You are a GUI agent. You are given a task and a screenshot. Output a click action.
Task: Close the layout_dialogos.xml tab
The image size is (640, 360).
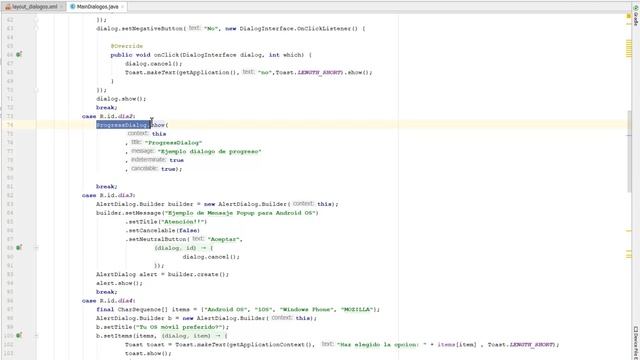tap(62, 7)
